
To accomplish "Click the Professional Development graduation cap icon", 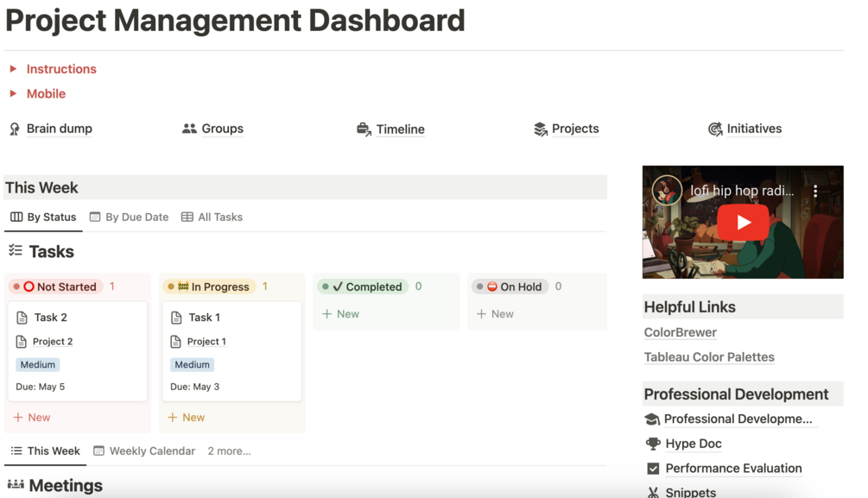I will tap(652, 419).
